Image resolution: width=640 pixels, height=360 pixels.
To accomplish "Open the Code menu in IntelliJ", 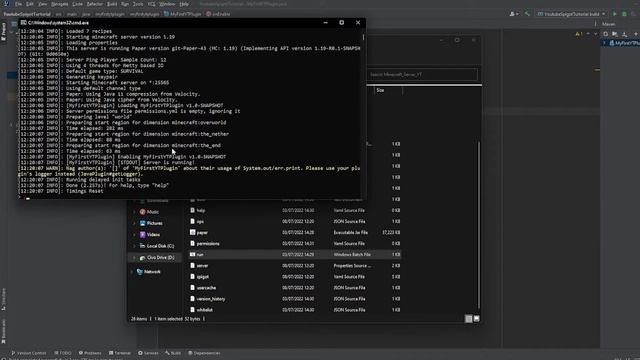I will [78, 4].
